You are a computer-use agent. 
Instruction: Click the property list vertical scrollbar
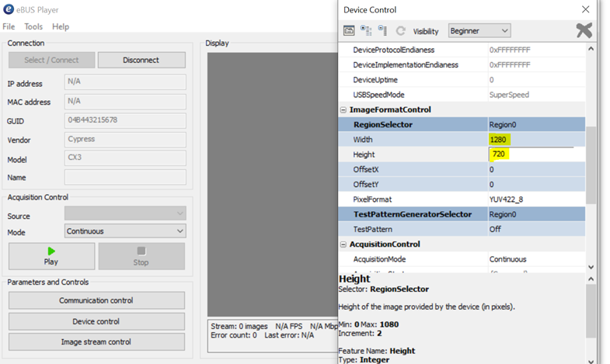click(591, 155)
